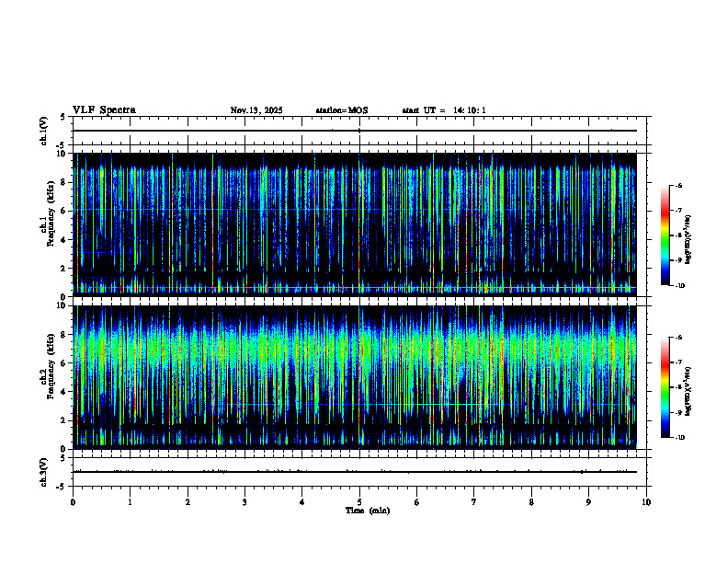The height and width of the screenshot is (563, 728).
Task: Click the "-6" label on ch.1 color bar
Action: point(677,185)
